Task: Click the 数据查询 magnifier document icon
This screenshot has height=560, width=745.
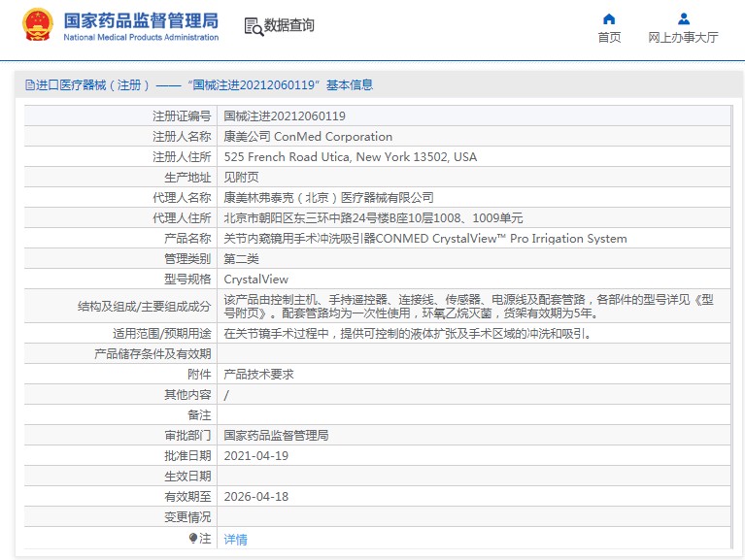Action: point(253,26)
